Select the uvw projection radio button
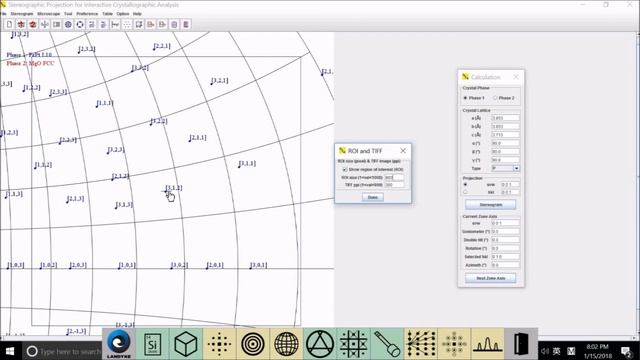This screenshot has width=640, height=360. click(465, 184)
